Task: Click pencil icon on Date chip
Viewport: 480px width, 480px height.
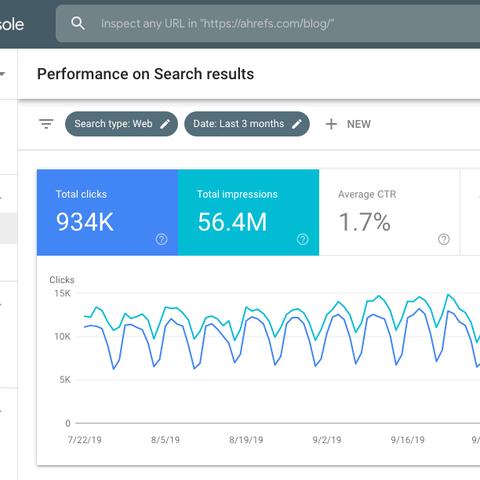Action: pos(297,124)
